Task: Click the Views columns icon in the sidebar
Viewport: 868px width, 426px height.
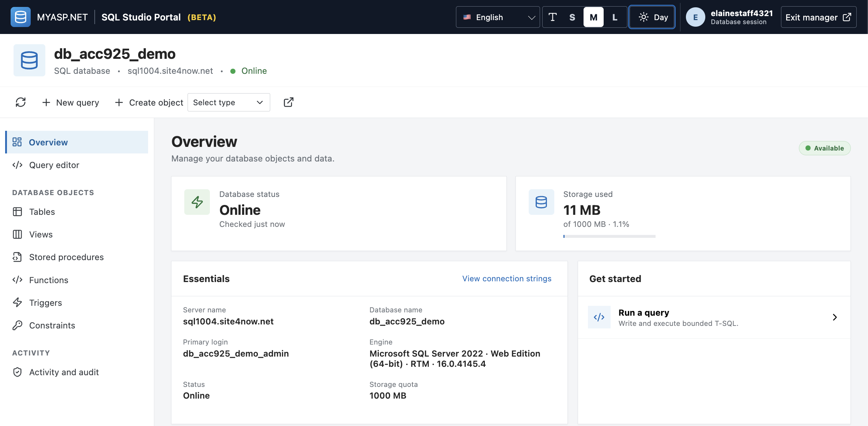Action: click(x=17, y=235)
